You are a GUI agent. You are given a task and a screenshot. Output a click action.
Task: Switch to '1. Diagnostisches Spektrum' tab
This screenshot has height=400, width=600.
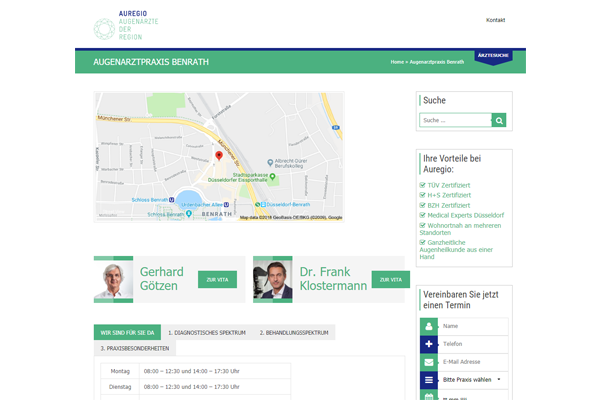(x=206, y=332)
